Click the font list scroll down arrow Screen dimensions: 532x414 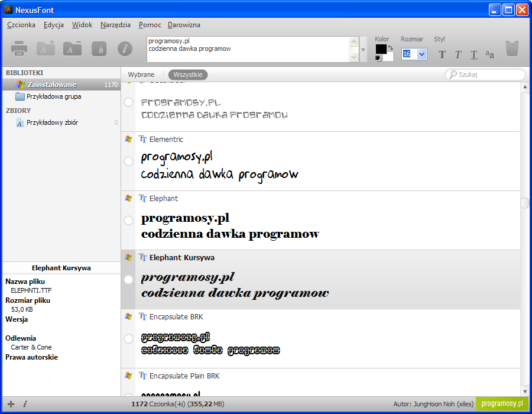525,392
